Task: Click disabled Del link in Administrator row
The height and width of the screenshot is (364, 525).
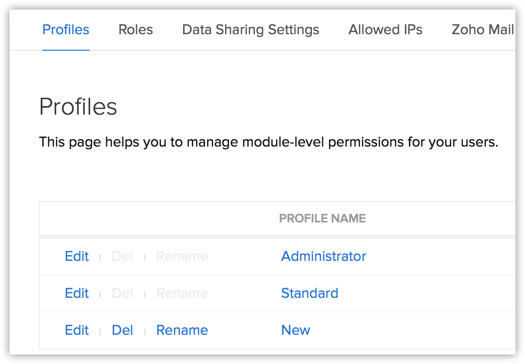Action: pos(122,256)
